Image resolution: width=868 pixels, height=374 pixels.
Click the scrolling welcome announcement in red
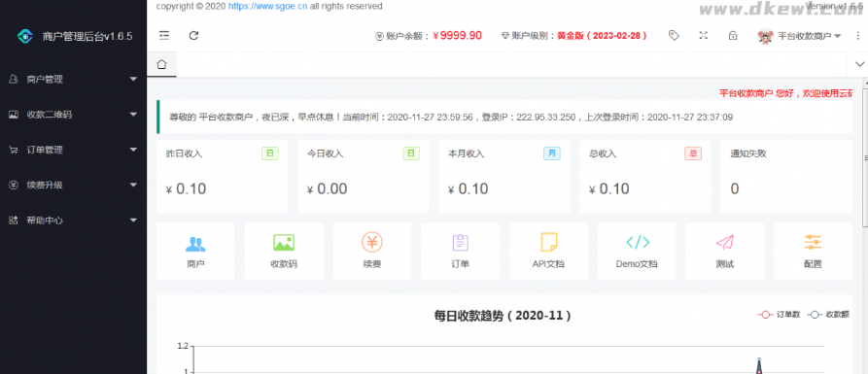coord(785,93)
